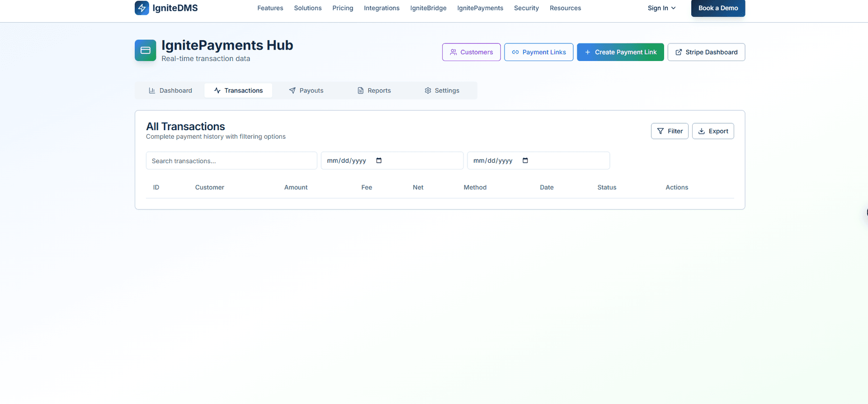Open the Reports tab

pos(374,90)
